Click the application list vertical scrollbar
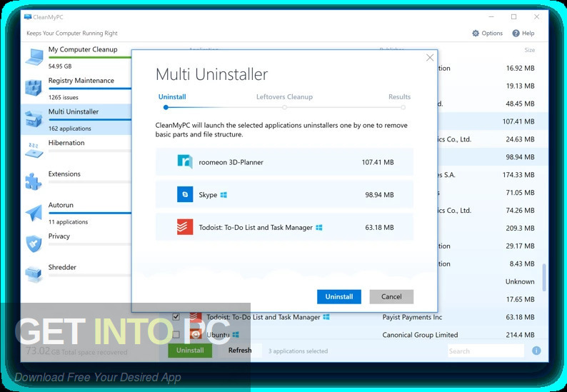Image resolution: width=567 pixels, height=392 pixels. click(544, 278)
